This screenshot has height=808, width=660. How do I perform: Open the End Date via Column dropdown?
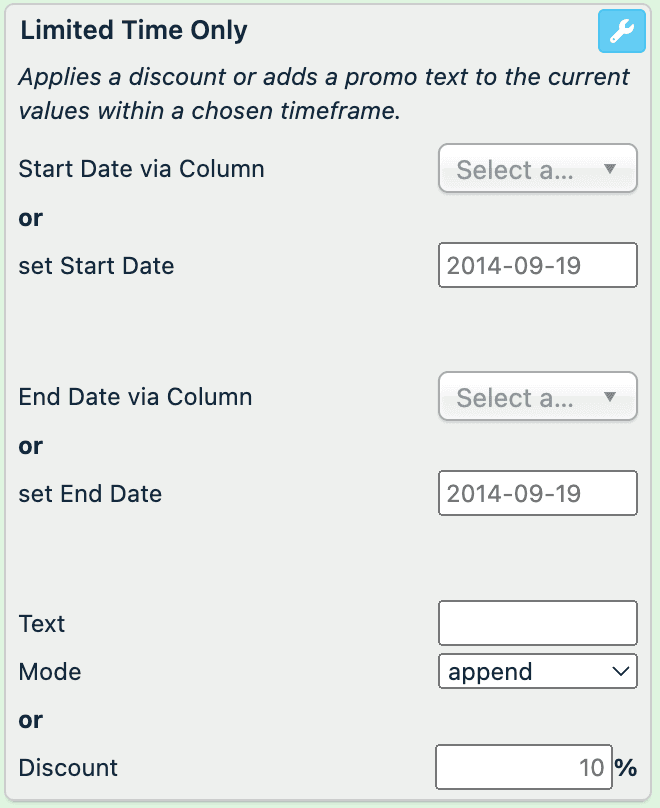537,397
